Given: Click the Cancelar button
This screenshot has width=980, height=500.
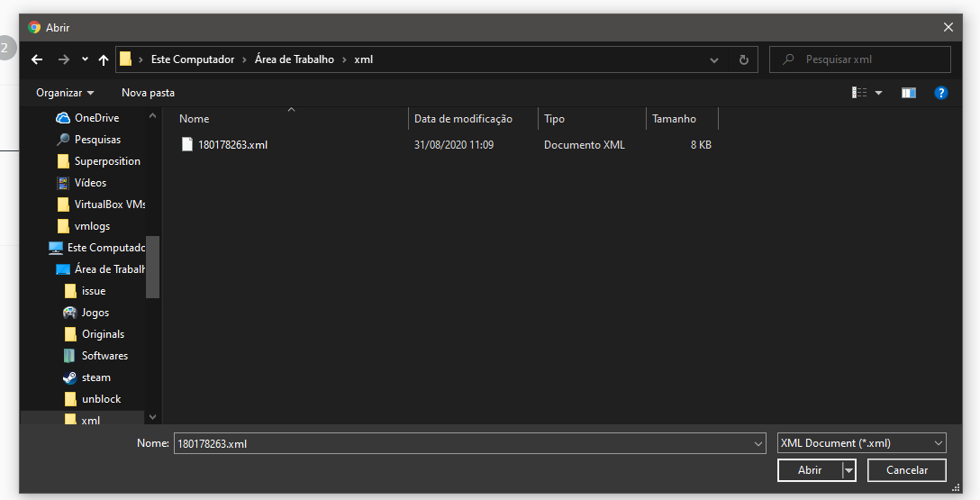Looking at the screenshot, I should [x=906, y=470].
